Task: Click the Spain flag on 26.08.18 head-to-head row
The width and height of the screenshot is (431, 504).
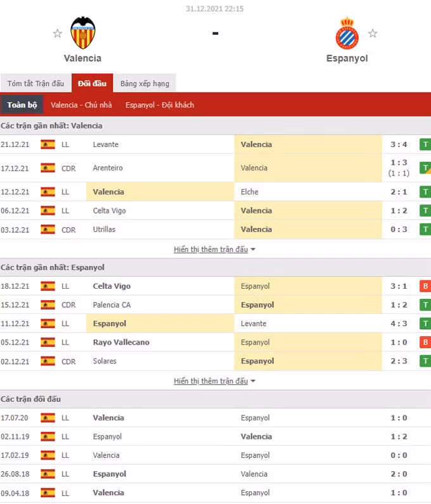Action: pos(48,474)
